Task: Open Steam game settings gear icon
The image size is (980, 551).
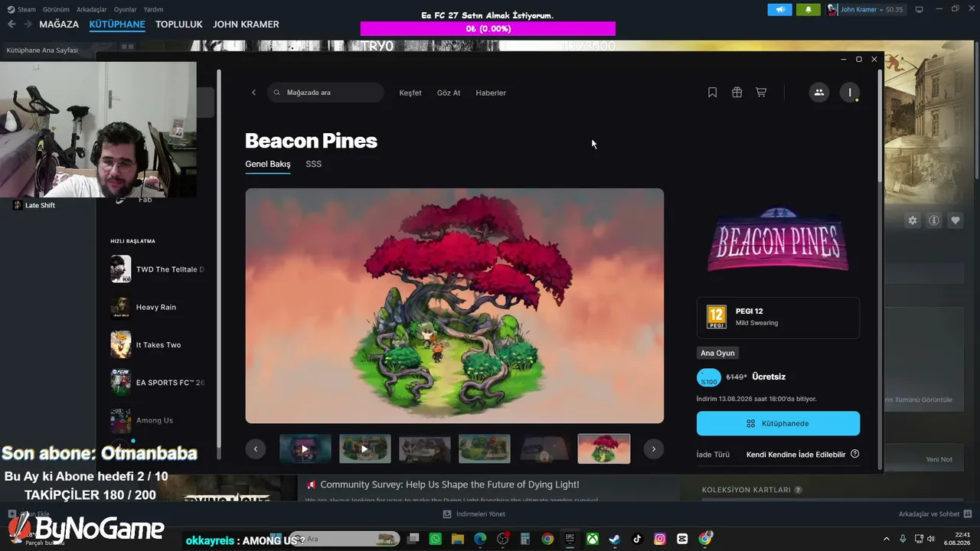Action: (x=913, y=220)
